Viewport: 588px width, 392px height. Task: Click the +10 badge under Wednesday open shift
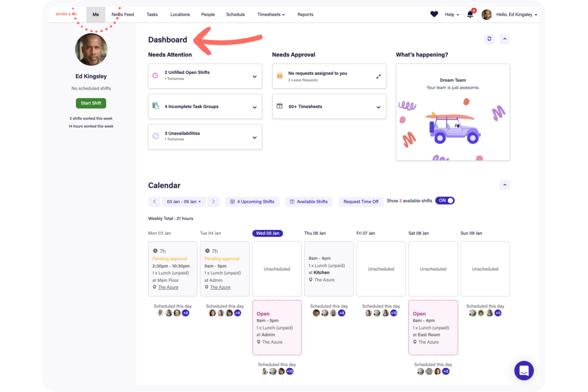pyautogui.click(x=290, y=371)
